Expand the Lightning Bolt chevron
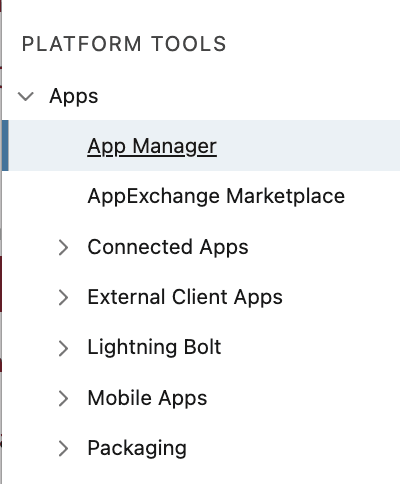 (x=63, y=348)
